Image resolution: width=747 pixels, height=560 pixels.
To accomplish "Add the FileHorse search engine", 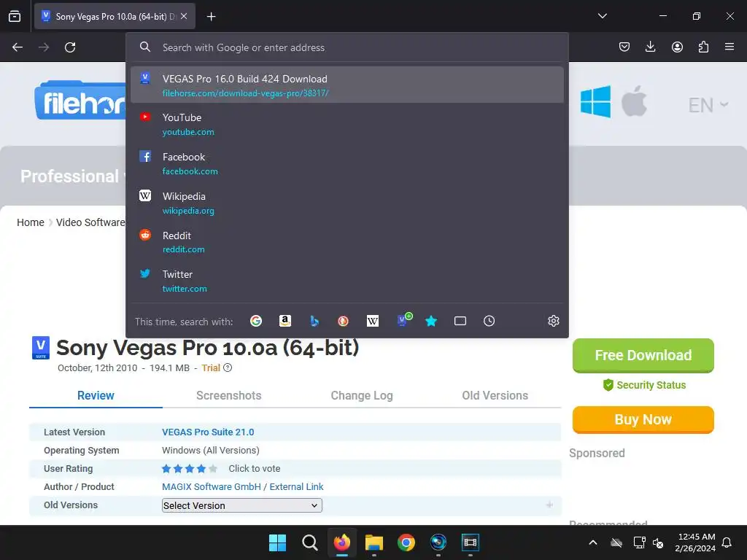I will pos(404,320).
